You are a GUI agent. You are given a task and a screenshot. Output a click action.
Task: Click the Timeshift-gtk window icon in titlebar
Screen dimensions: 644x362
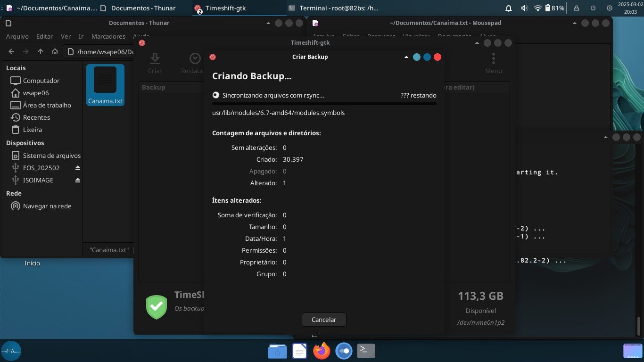point(142,43)
